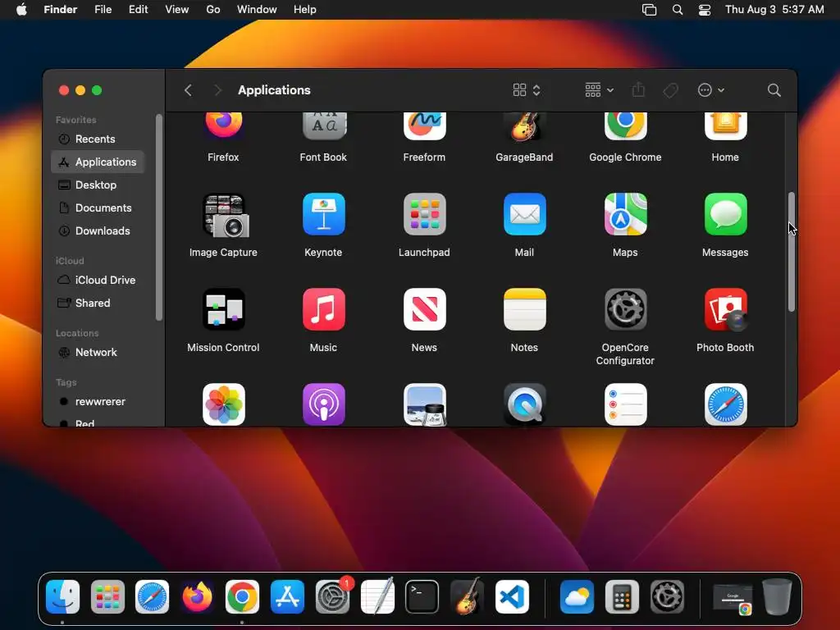Click the date and time clock
This screenshot has width=840, height=630.
(774, 10)
